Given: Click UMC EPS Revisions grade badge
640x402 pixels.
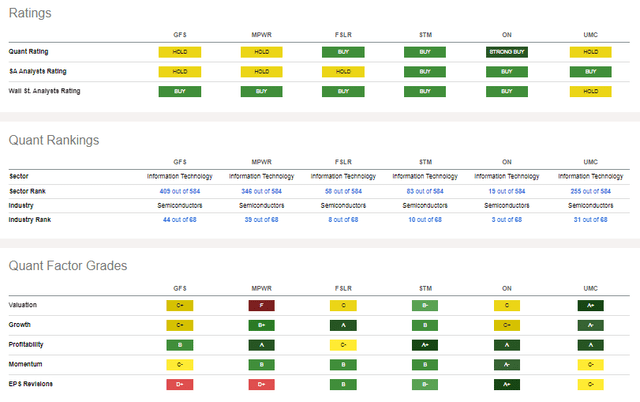Looking at the screenshot, I should pos(591,384).
